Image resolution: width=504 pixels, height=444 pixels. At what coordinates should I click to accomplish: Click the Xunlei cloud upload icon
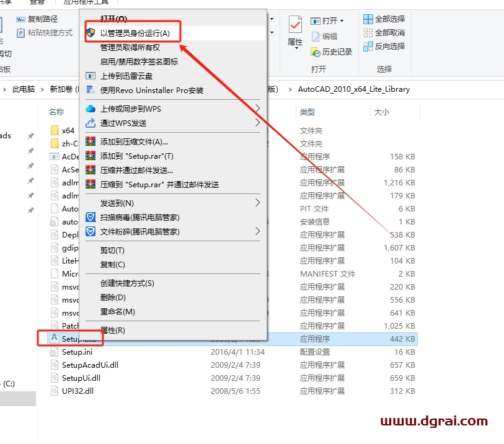tap(91, 76)
